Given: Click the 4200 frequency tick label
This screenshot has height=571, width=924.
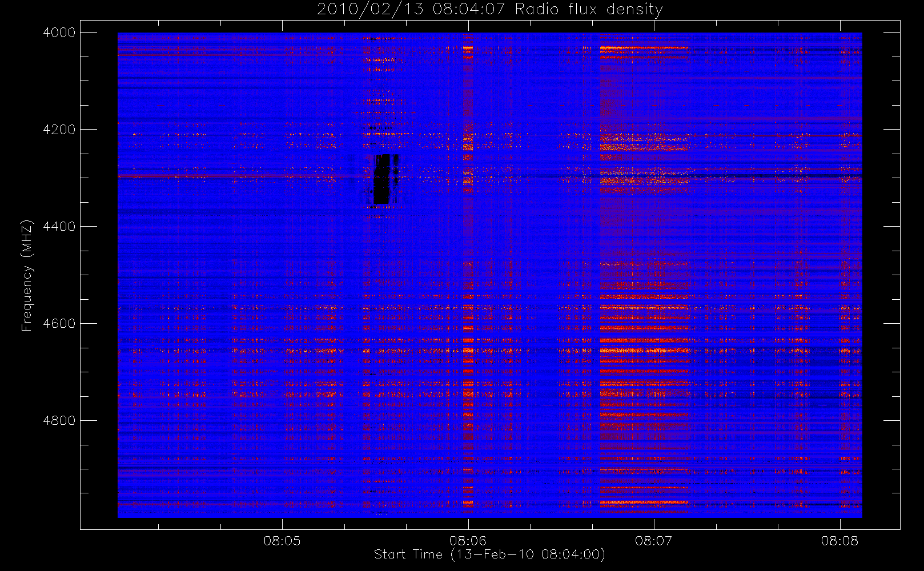Looking at the screenshot, I should [x=59, y=130].
